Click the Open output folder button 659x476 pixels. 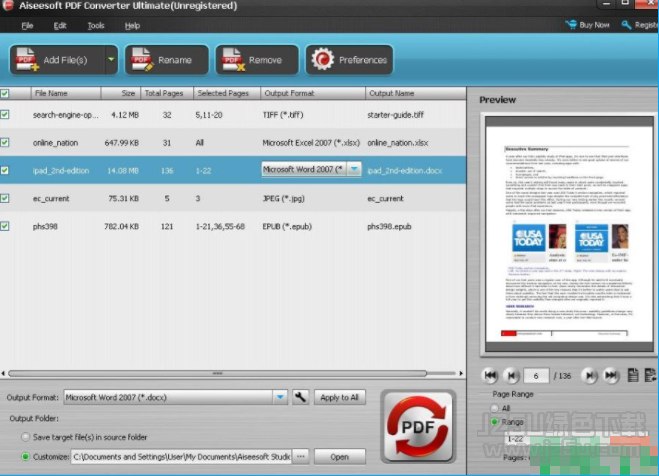[340, 457]
